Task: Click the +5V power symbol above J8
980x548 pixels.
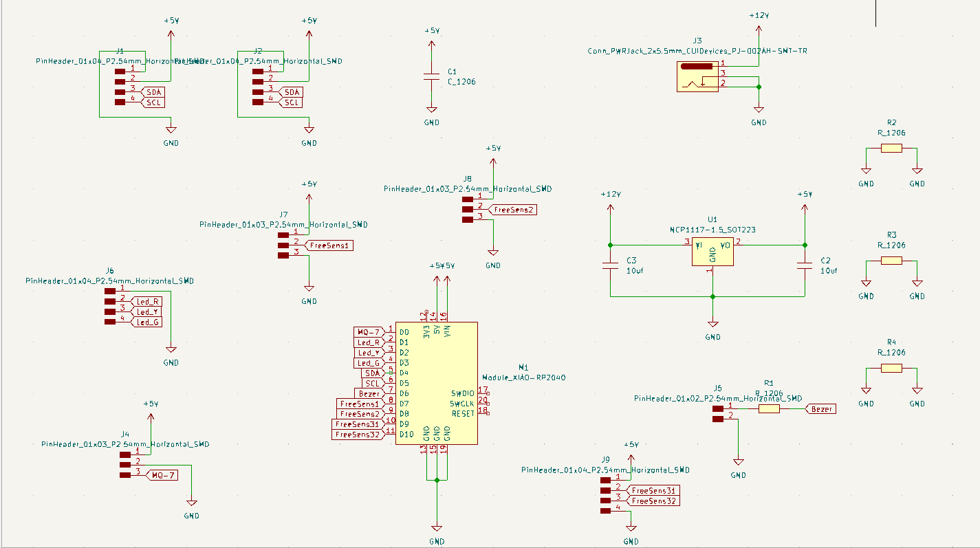Action: pos(493,156)
